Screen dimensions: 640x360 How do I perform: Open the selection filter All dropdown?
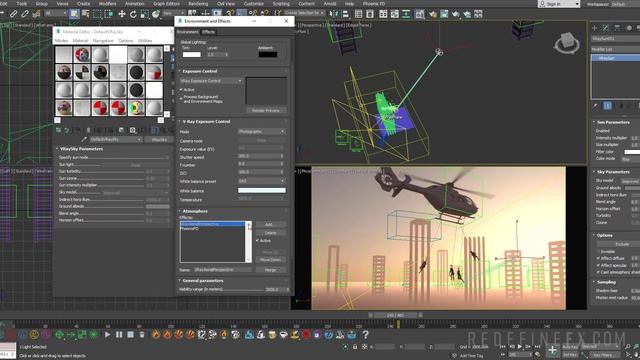(x=56, y=13)
